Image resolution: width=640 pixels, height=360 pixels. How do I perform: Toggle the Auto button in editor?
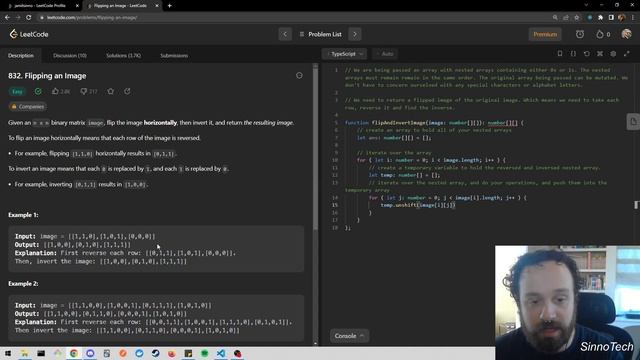coord(385,54)
